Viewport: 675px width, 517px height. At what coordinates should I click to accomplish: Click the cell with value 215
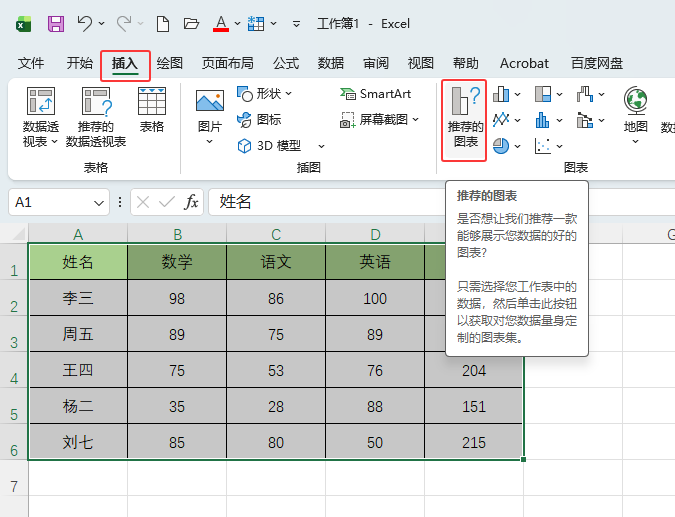click(x=474, y=442)
